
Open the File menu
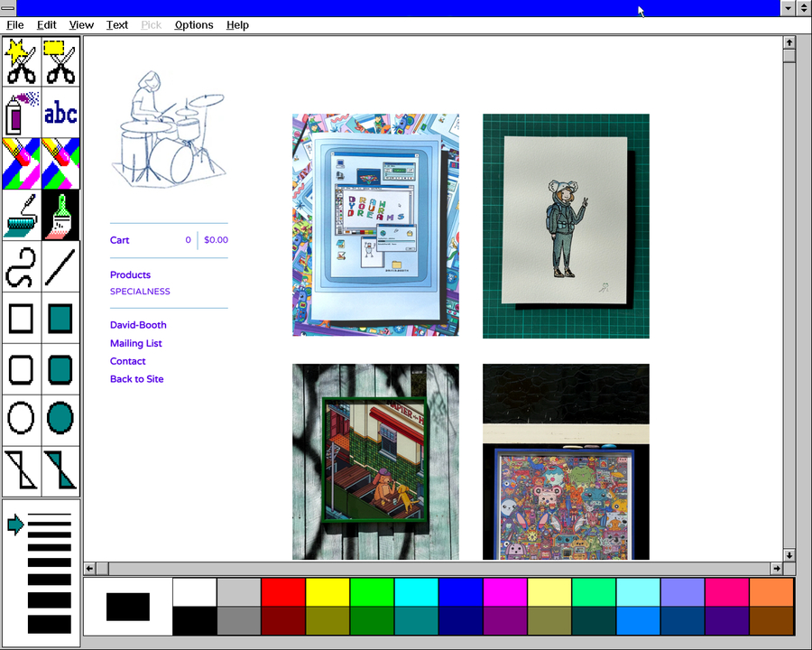tap(14, 25)
